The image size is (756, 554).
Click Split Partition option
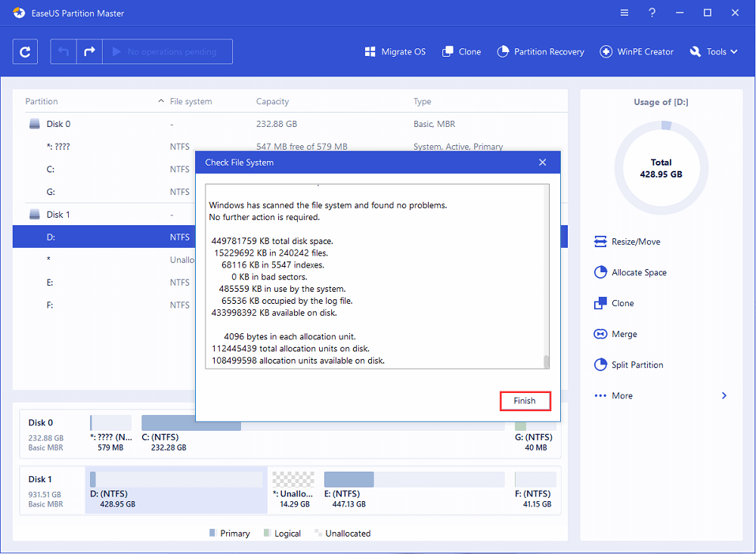[629, 365]
